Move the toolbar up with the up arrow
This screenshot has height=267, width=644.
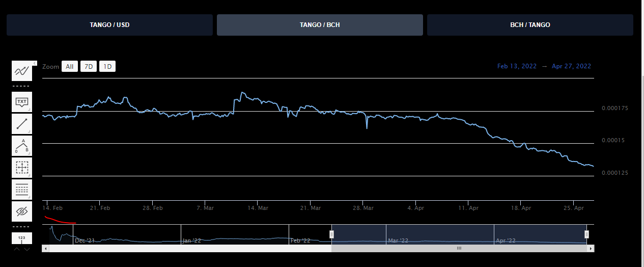click(x=17, y=249)
